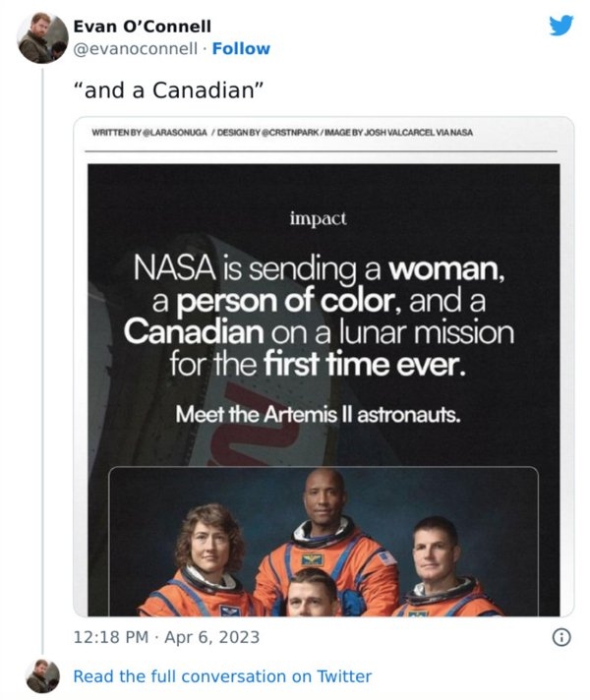Click the partly cropped astronaut in front

pos(315,594)
